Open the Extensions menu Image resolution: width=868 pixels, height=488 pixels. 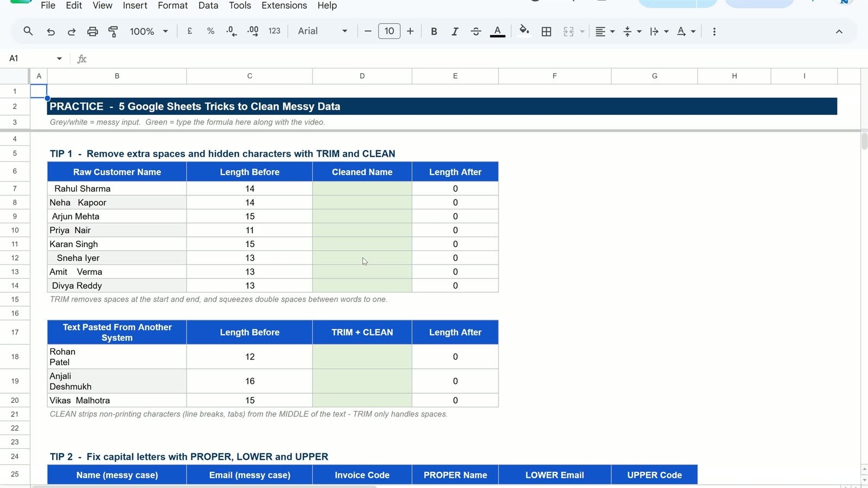(x=284, y=5)
